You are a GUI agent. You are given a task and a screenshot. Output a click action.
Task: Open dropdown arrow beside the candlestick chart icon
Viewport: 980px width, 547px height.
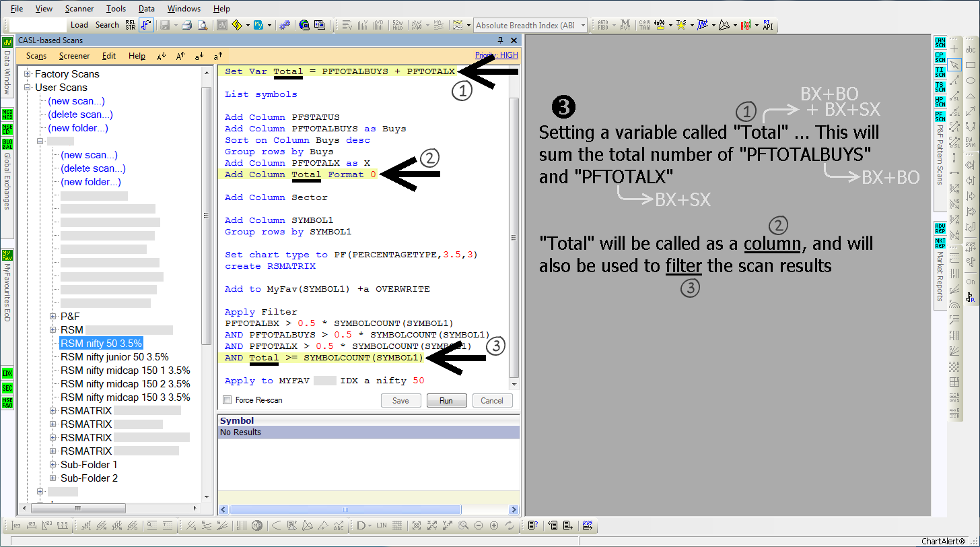coord(670,25)
